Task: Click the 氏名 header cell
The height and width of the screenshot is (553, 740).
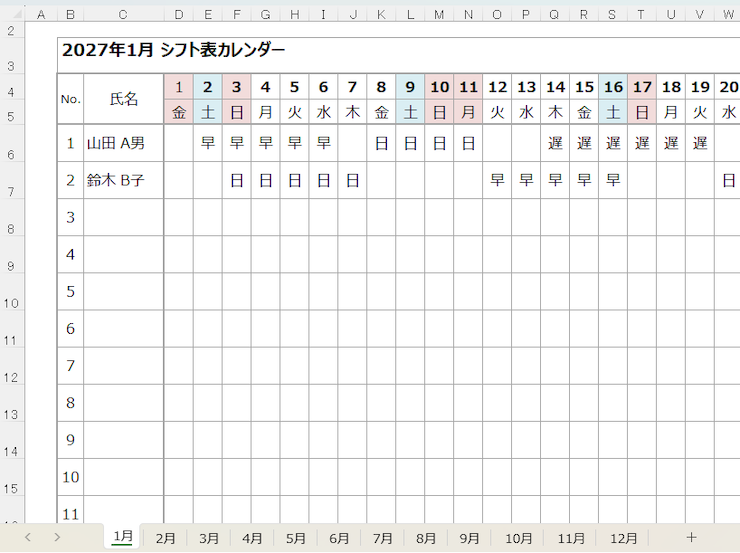Action: [x=124, y=99]
